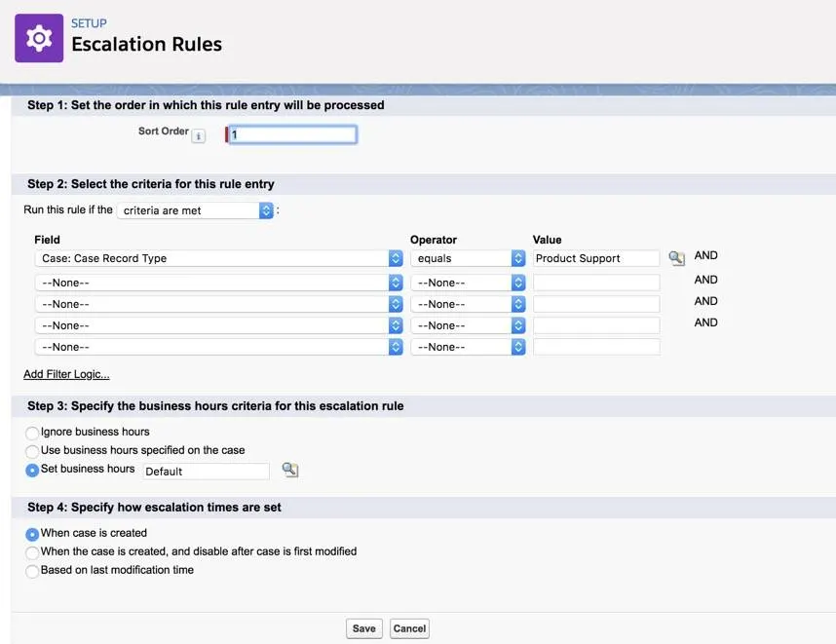Open the criteria are met dropdown
Image resolution: width=836 pixels, height=644 pixels.
(195, 210)
